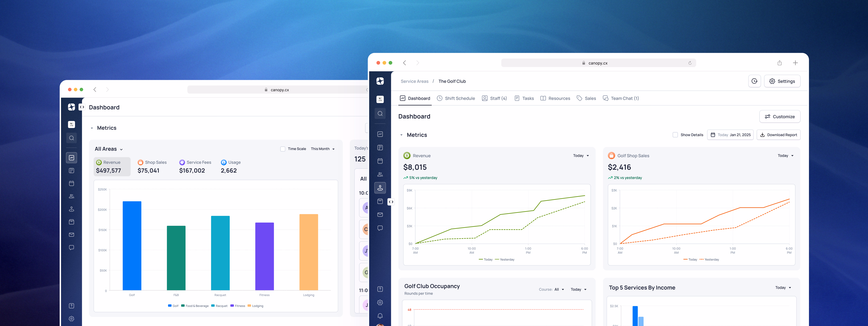
Task: Select the Revenue $497,577 metric
Action: pyautogui.click(x=112, y=167)
